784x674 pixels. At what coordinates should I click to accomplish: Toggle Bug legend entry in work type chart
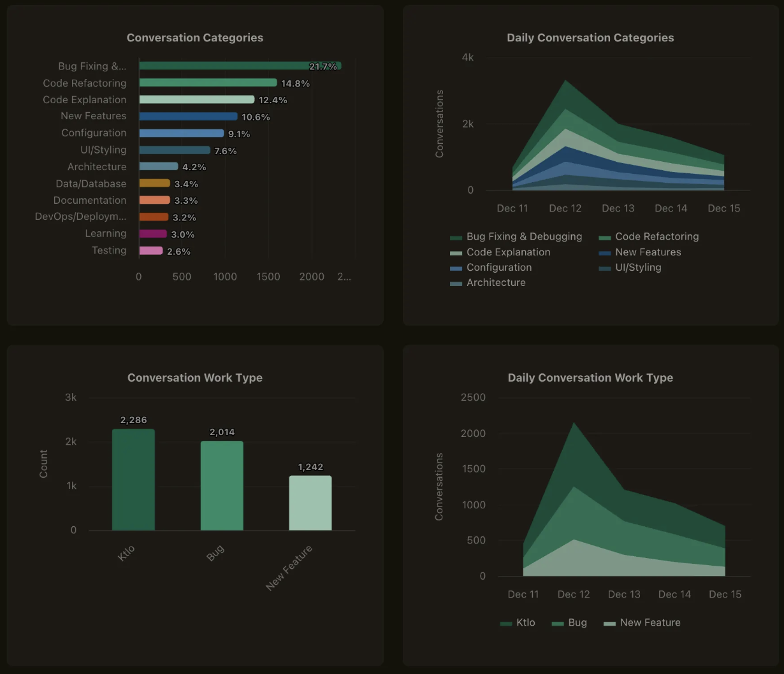click(569, 623)
